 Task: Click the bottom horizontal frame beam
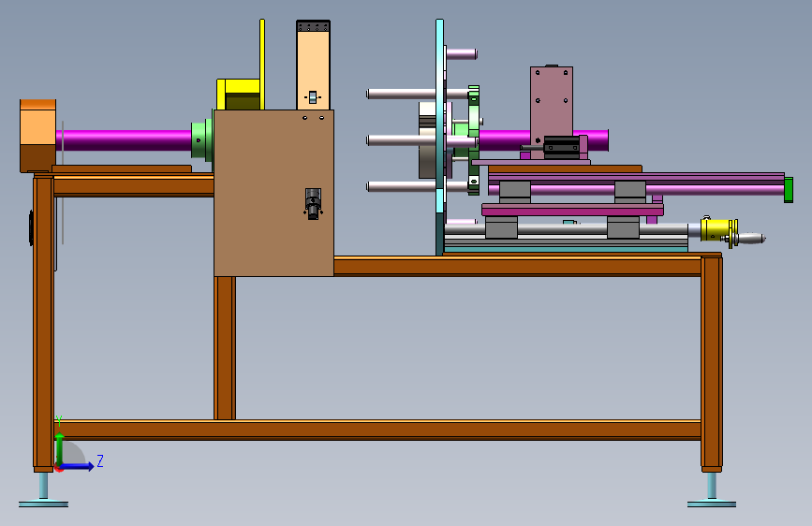pyautogui.click(x=377, y=430)
